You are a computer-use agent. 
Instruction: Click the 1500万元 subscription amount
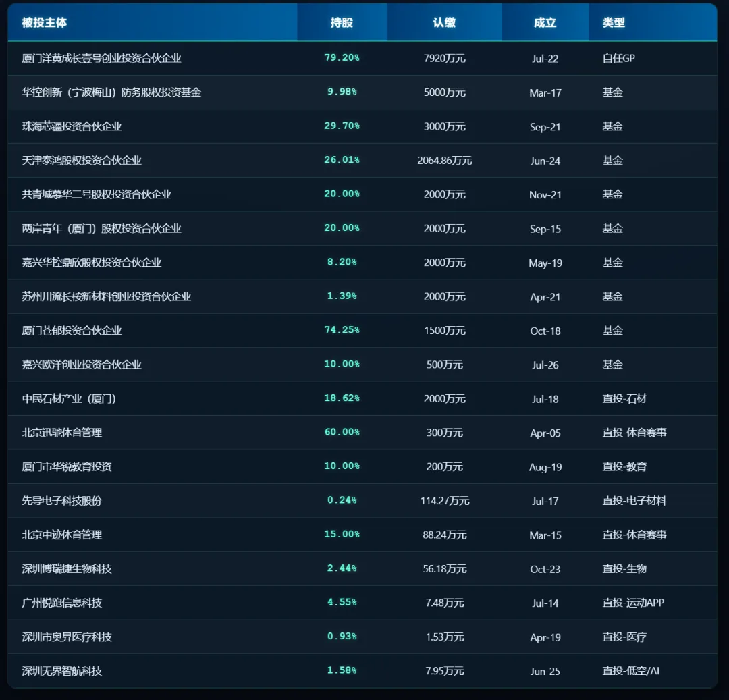[444, 331]
